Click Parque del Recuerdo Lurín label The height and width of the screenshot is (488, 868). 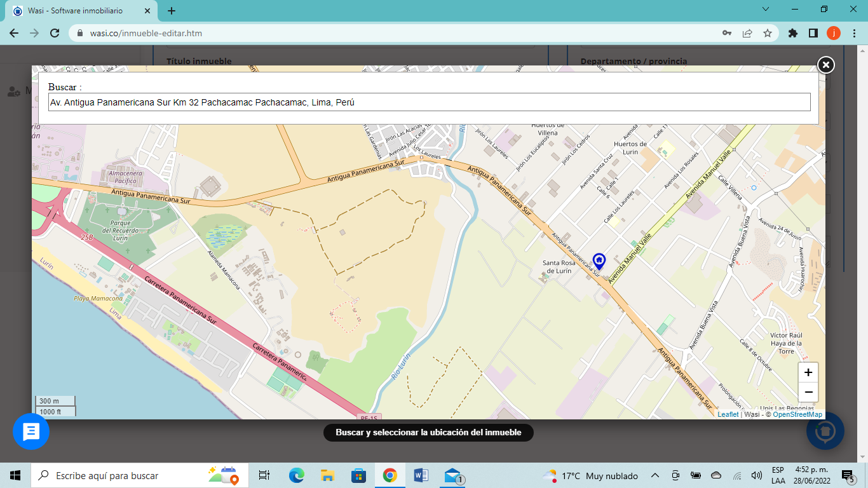coord(120,231)
